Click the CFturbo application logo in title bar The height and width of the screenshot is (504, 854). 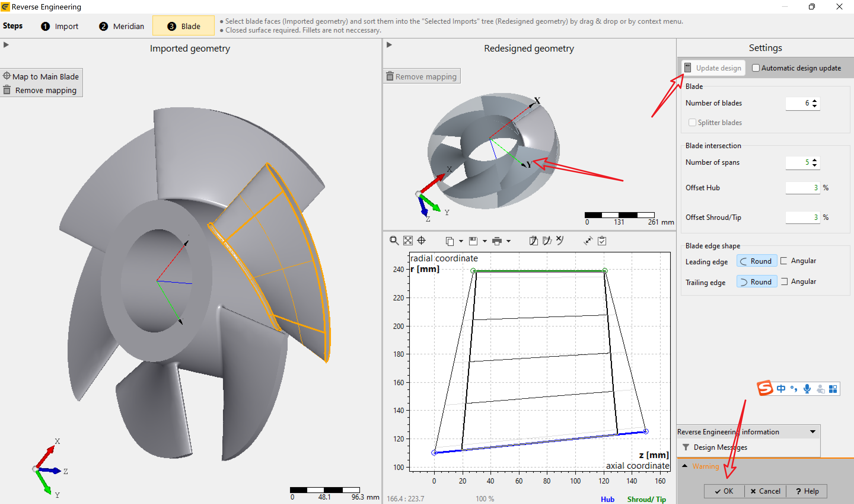(x=5, y=7)
